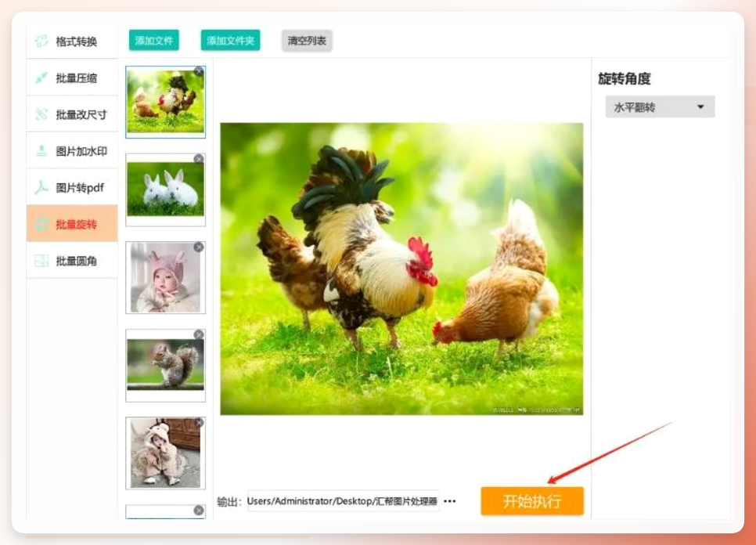Click the 格式转换 sidebar icon
756x545 pixels.
[41, 41]
